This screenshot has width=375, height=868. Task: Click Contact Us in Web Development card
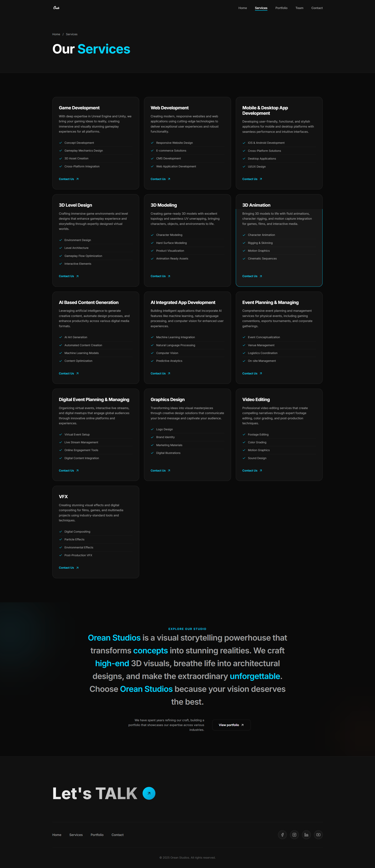tap(160, 179)
